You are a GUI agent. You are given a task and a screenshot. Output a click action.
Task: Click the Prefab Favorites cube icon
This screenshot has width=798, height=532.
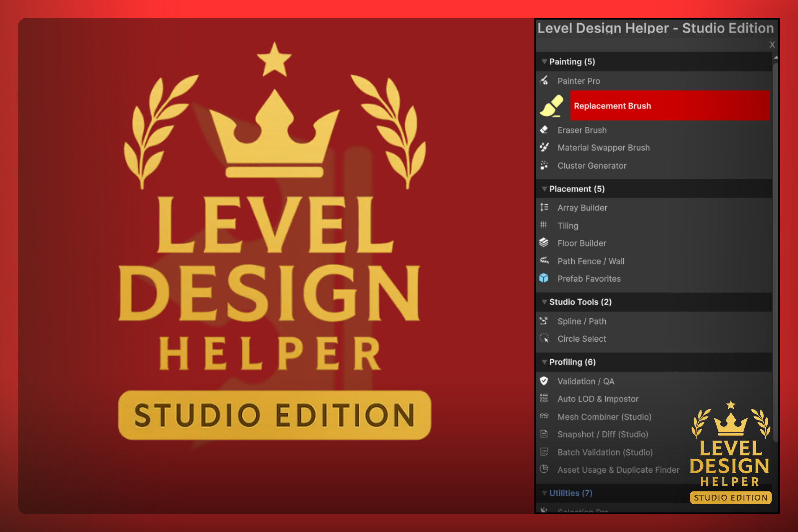click(x=544, y=278)
